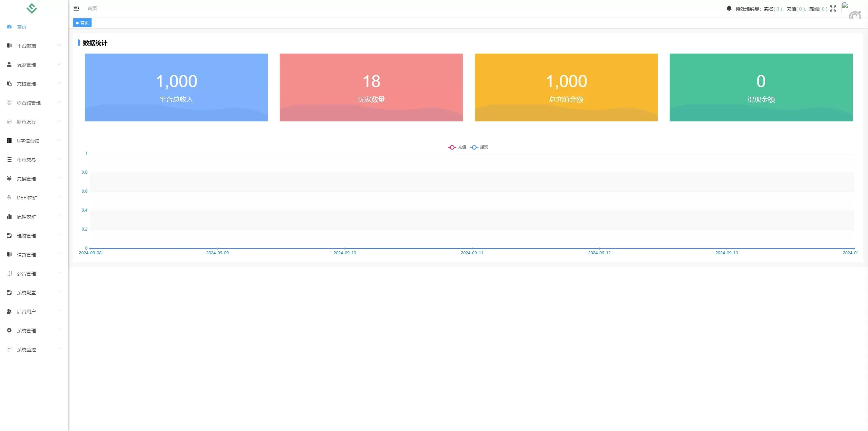Expand the 系统监控 menu chevron

(59, 349)
